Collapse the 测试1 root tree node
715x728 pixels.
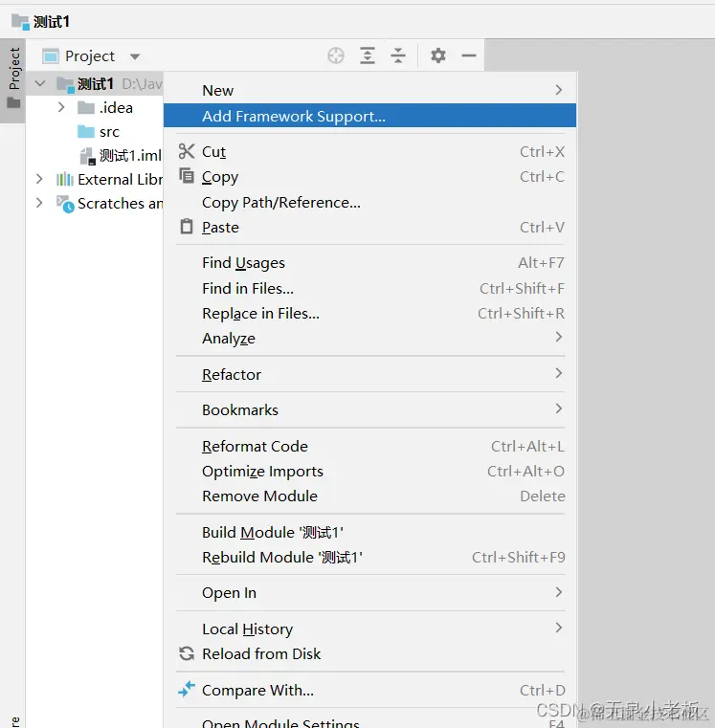tap(40, 83)
